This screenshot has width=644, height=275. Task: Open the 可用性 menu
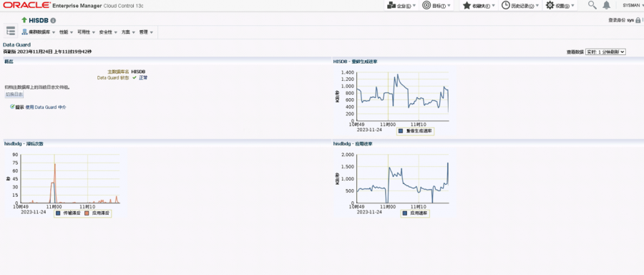pos(87,32)
